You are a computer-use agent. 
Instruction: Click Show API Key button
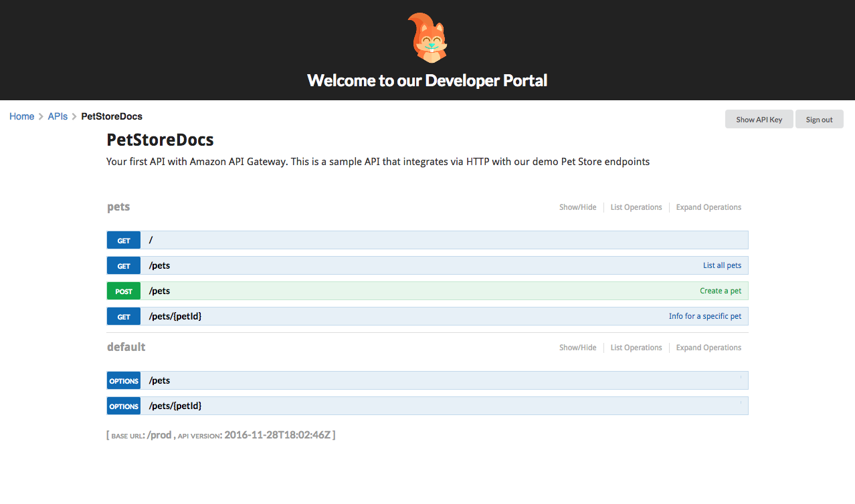(759, 120)
